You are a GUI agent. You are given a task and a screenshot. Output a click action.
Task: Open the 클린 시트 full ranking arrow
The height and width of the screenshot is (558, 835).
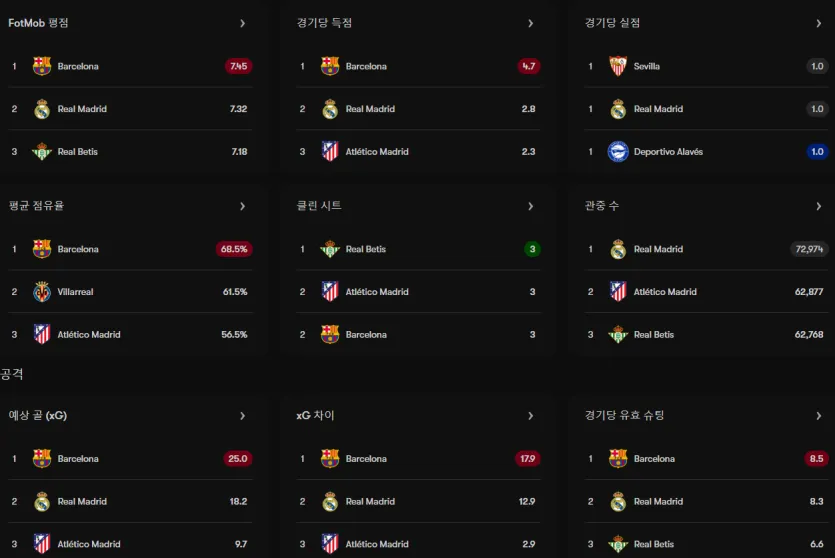point(530,206)
